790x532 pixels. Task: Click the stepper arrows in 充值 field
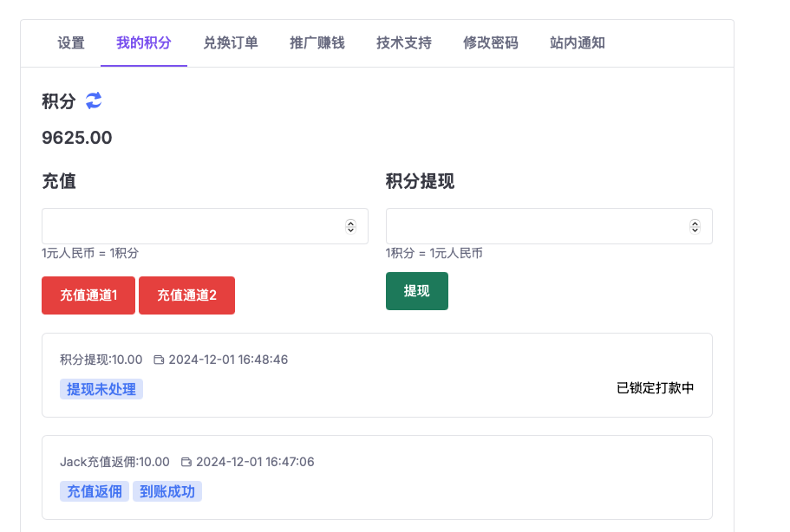coord(350,226)
